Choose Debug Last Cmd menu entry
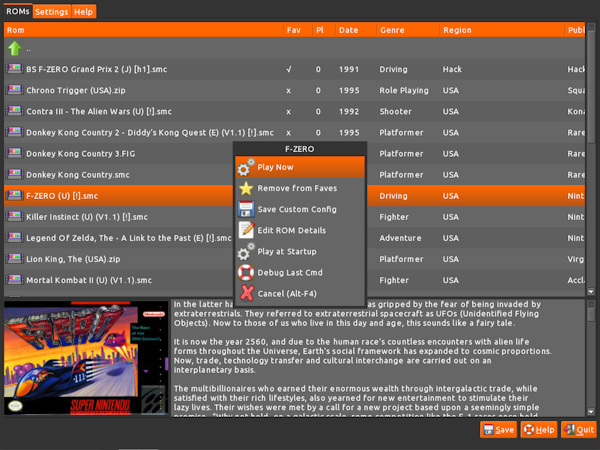Viewport: 600px width, 450px height. point(300,272)
